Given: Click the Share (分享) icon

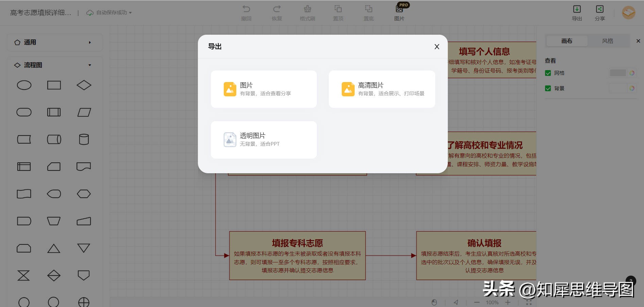Looking at the screenshot, I should click(599, 12).
